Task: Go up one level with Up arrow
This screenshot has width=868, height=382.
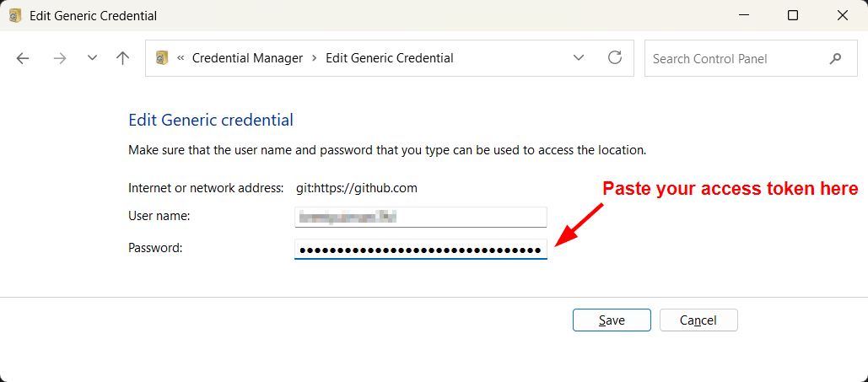Action: click(123, 58)
